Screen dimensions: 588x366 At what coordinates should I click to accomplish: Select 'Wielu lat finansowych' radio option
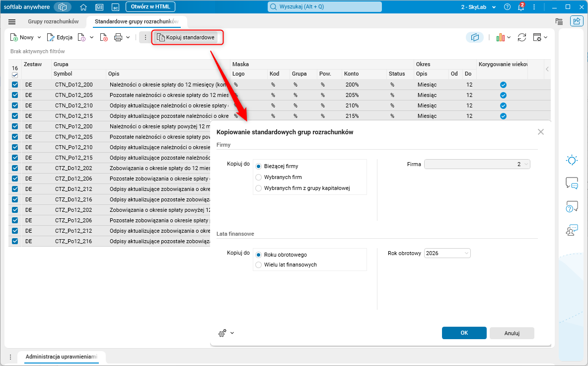258,265
